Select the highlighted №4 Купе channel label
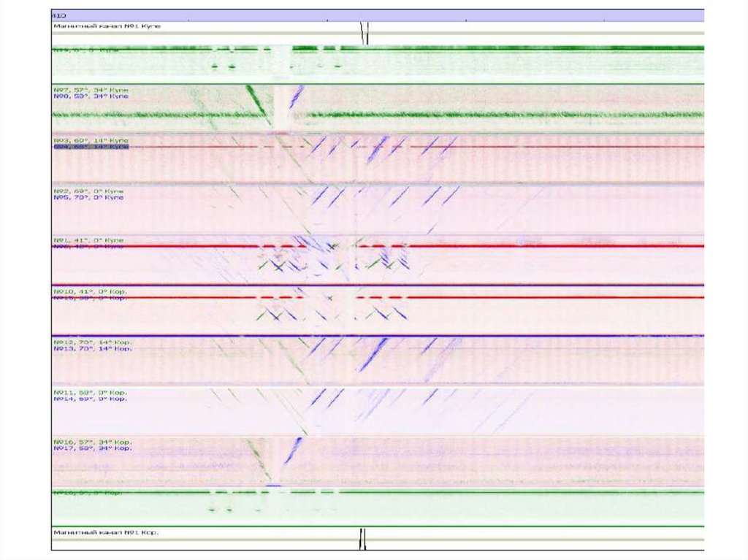 (x=91, y=147)
